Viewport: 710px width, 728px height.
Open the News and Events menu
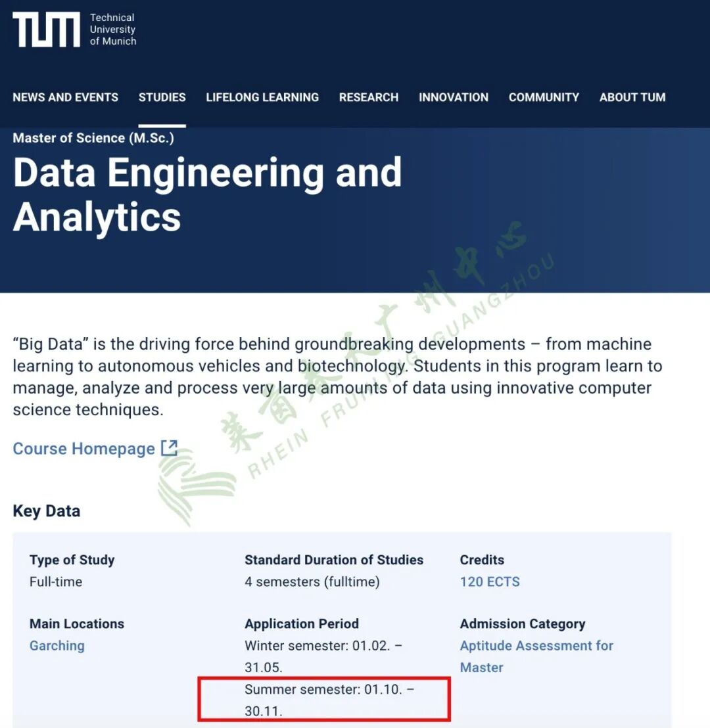tap(66, 97)
